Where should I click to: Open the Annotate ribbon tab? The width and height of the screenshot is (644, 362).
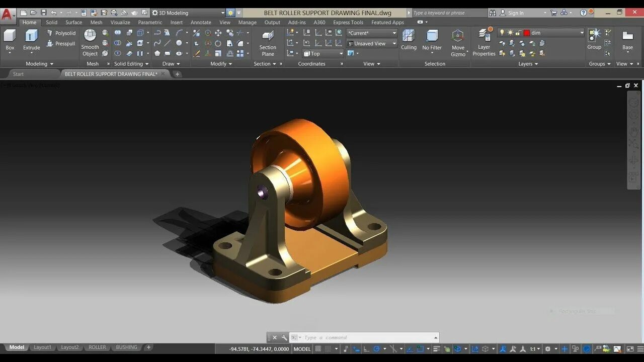click(201, 22)
